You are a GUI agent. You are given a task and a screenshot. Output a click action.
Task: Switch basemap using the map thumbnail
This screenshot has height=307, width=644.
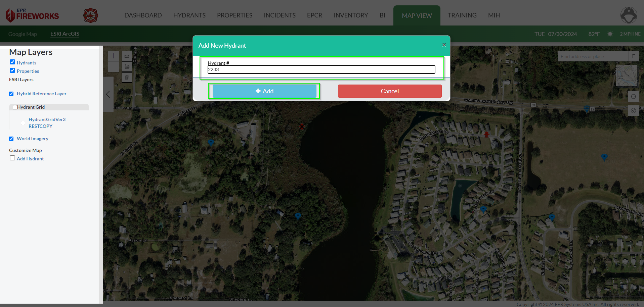coord(626,75)
